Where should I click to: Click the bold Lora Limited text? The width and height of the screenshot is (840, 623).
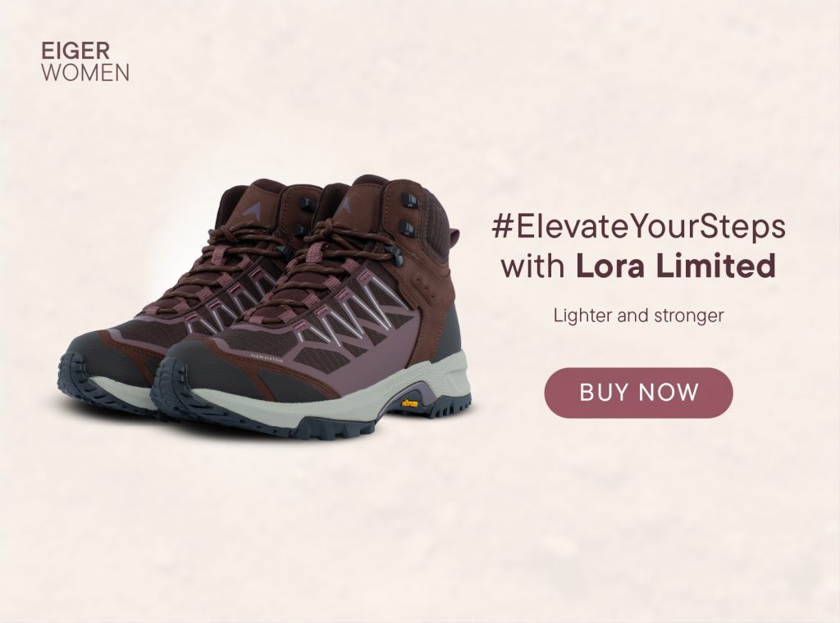click(x=676, y=266)
